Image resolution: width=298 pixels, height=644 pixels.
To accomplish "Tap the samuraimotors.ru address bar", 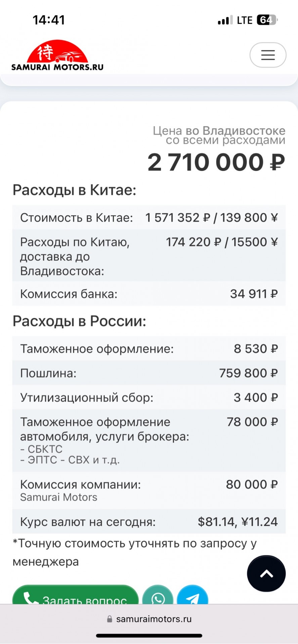I will (x=149, y=619).
